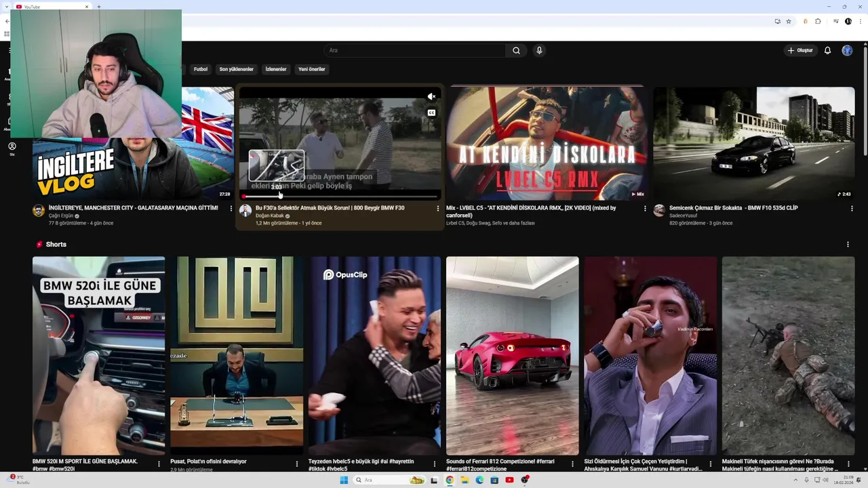
Task: Toggle captions on the preview video
Action: click(x=431, y=113)
